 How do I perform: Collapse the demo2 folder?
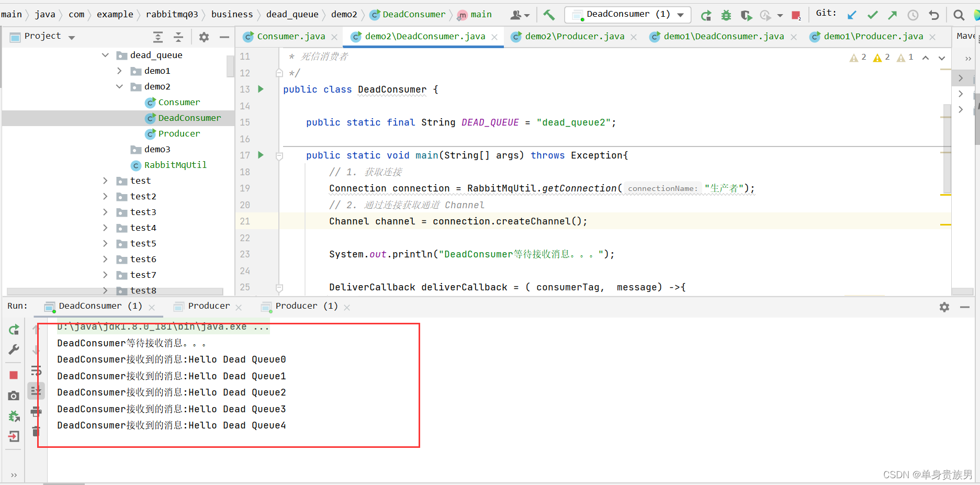119,86
